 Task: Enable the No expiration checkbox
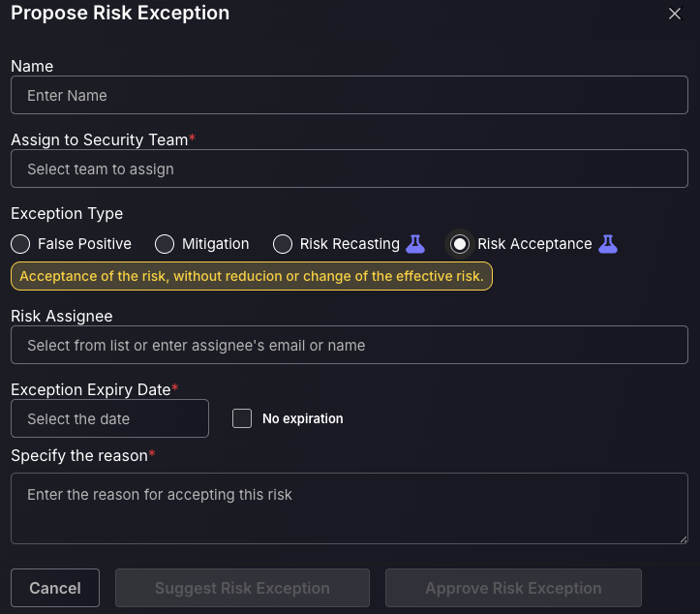click(242, 418)
